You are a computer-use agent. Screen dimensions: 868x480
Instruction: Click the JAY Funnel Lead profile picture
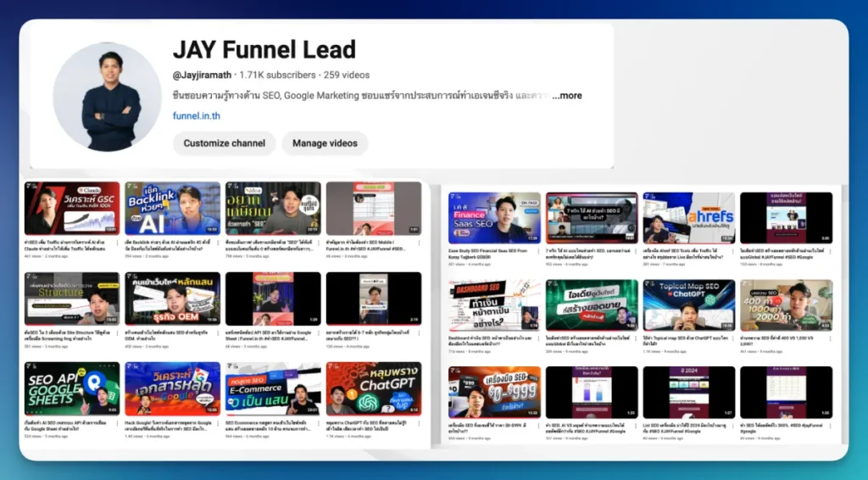(x=108, y=97)
